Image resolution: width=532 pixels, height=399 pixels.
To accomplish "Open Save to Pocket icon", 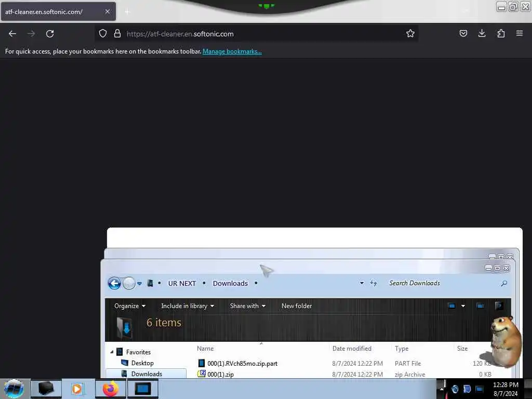I will click(463, 34).
